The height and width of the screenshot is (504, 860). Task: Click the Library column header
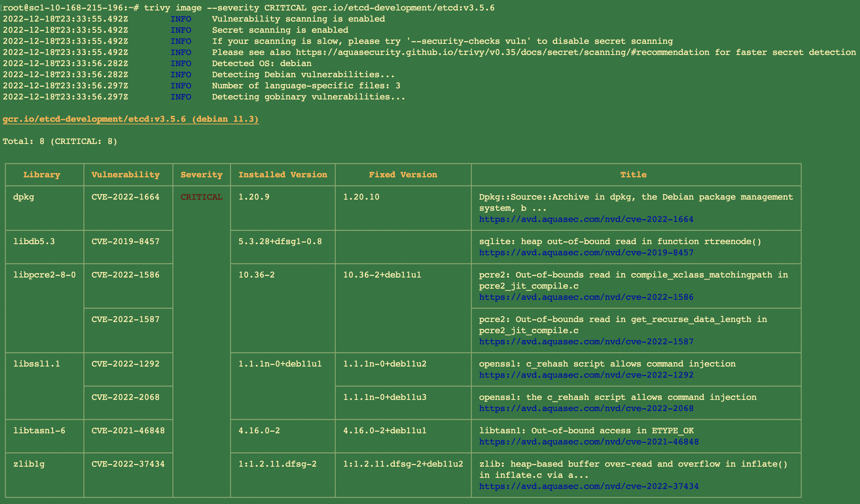tap(42, 175)
